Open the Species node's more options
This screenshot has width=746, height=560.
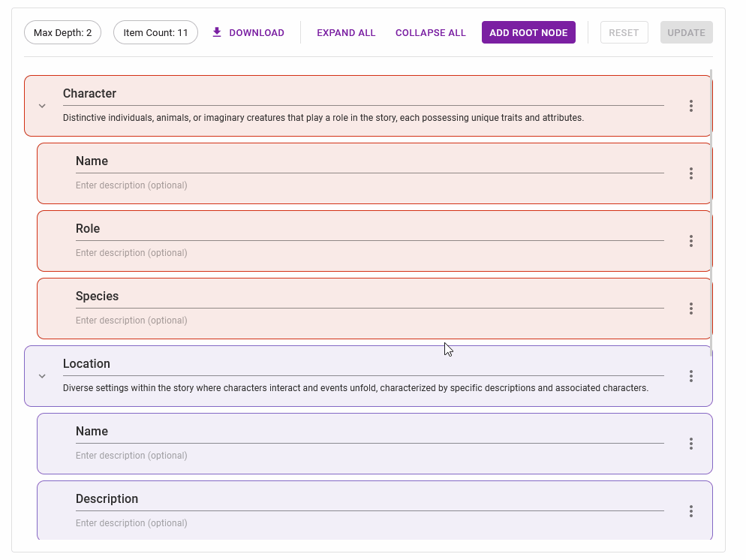click(690, 309)
